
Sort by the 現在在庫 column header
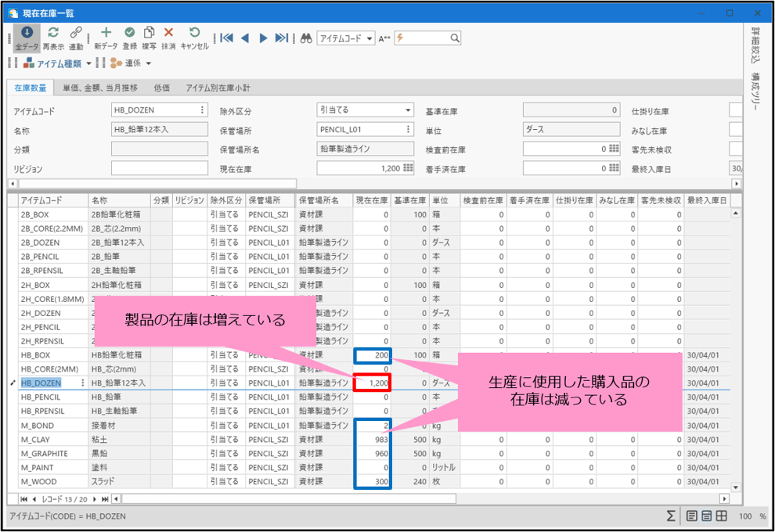[371, 200]
